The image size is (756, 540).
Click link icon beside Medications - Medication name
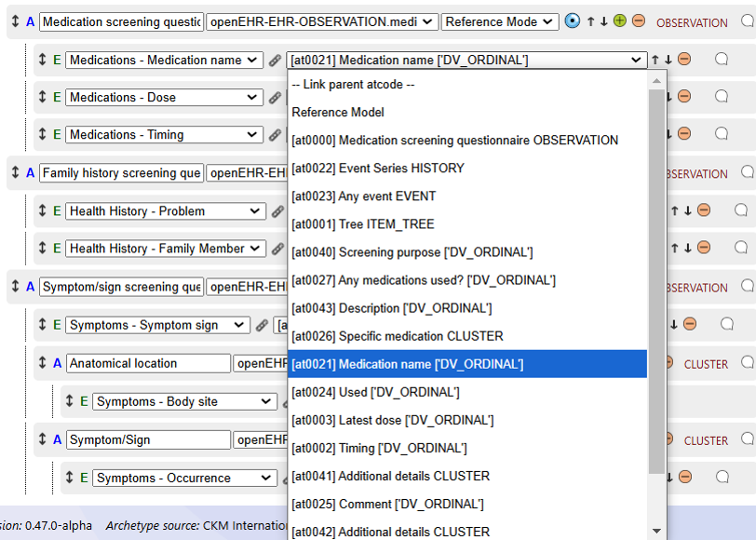pos(276,61)
